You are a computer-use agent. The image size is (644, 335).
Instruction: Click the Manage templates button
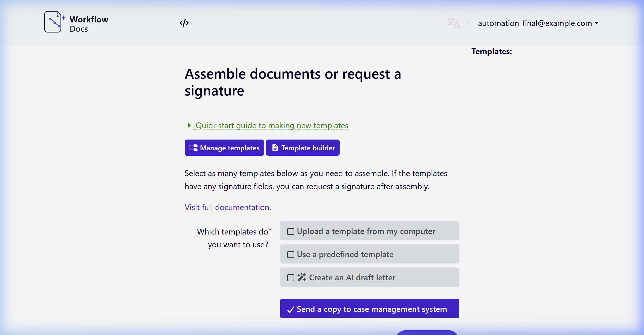(x=224, y=148)
